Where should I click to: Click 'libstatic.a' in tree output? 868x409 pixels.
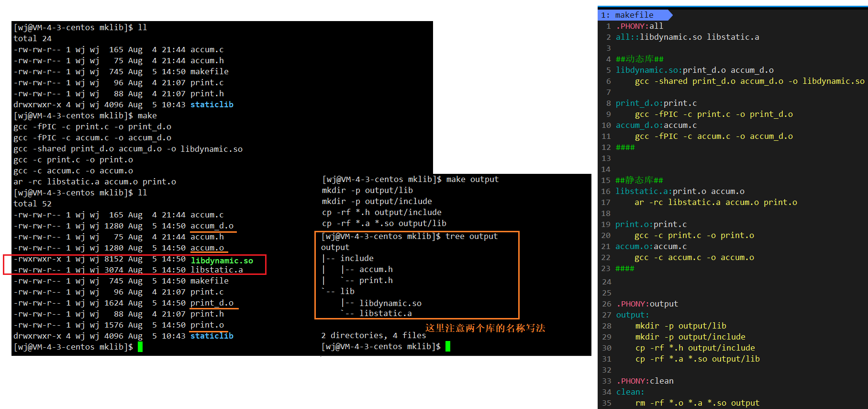pos(386,313)
